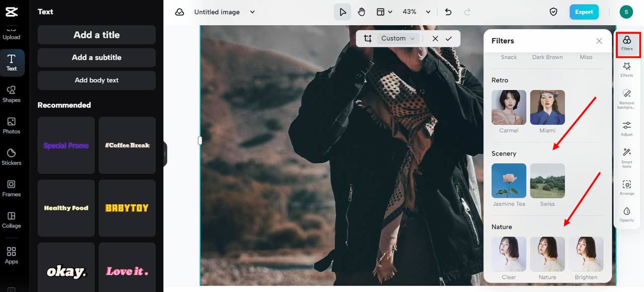The width and height of the screenshot is (644, 292).
Task: Click the Add a title button
Action: 96,35
